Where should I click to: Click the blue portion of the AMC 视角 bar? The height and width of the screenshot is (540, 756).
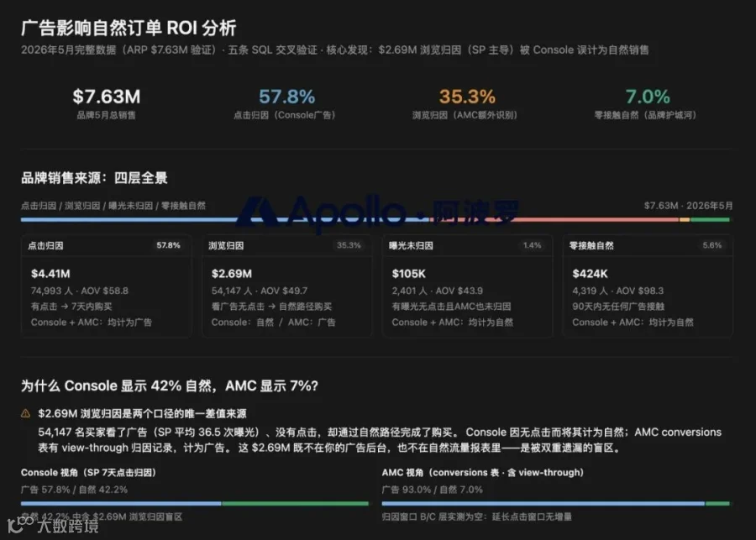click(x=543, y=503)
